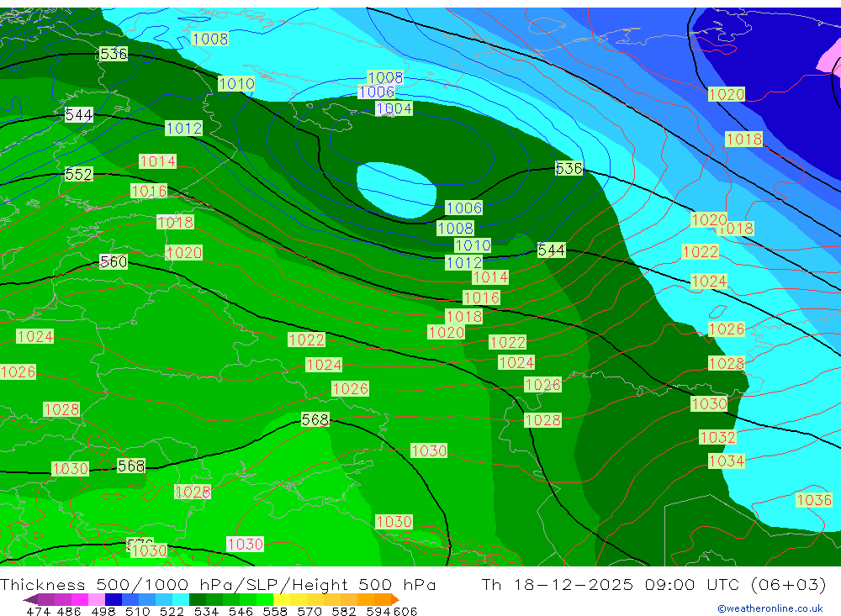Click the 1030 label overlapping the 576 label

pos(150,550)
